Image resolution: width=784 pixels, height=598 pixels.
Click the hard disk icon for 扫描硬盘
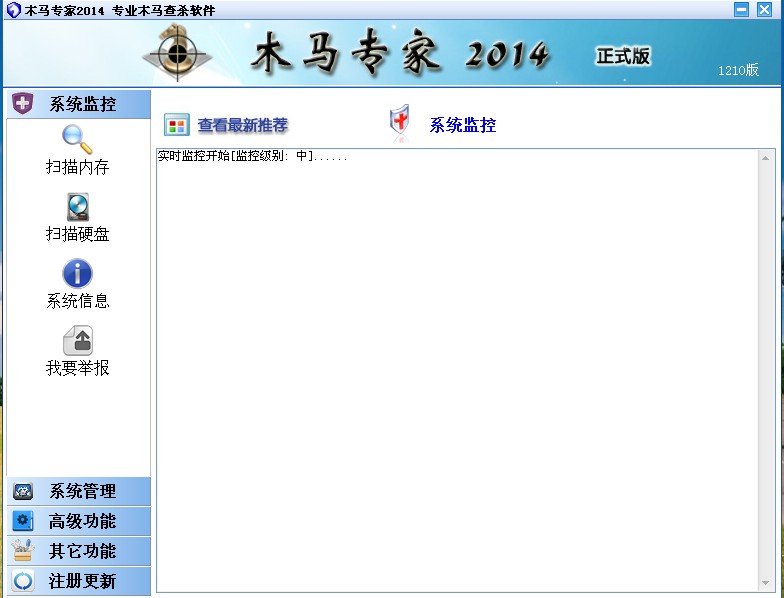click(77, 207)
